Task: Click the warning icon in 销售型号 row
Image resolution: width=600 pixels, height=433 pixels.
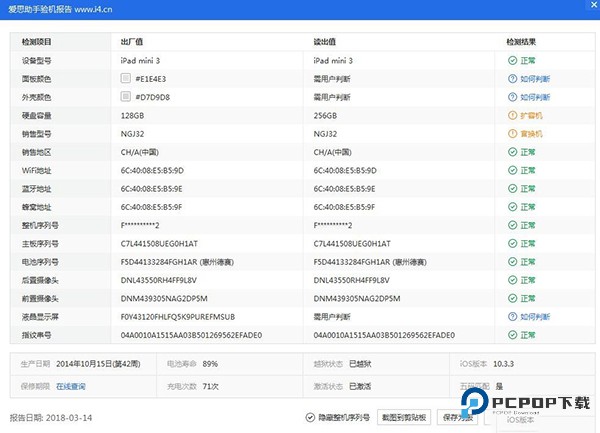Action: 512,133
